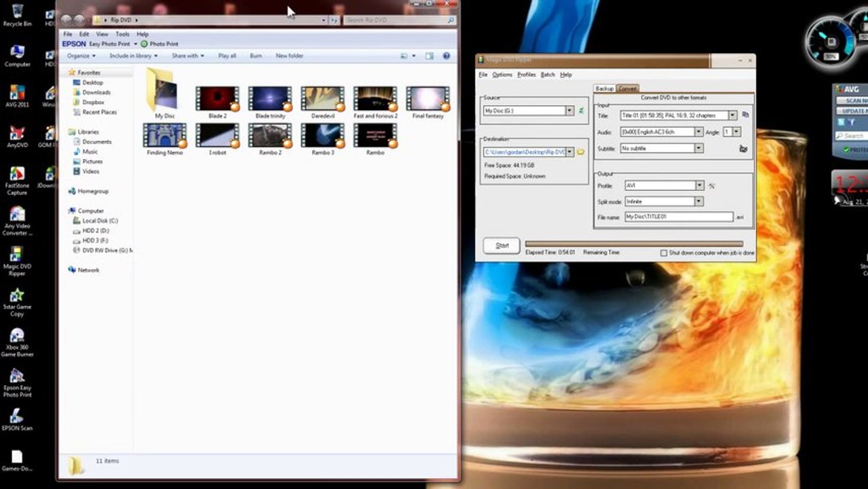Open Any Video Converter desktop icon
This screenshot has height=489, width=868.
[x=17, y=221]
